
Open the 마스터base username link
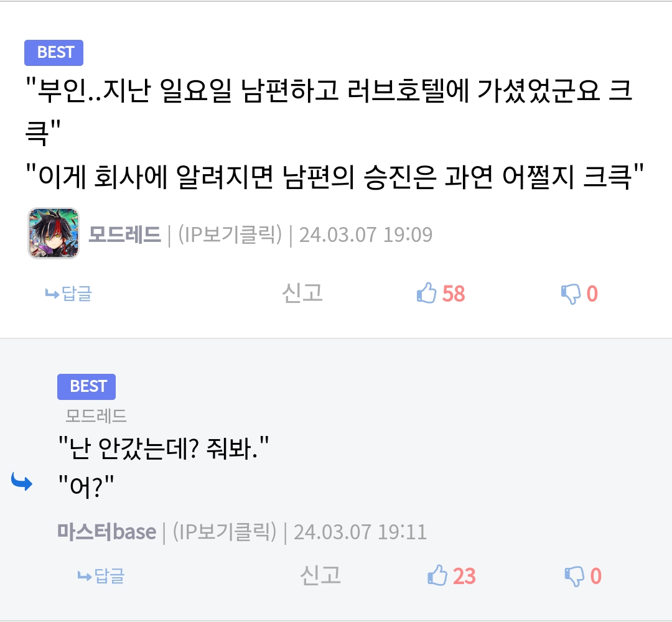point(106,532)
